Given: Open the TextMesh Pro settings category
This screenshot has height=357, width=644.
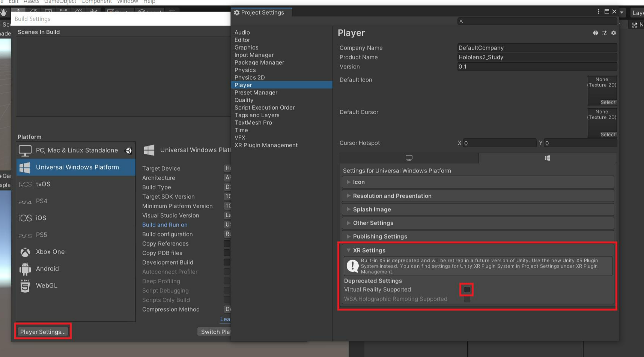Looking at the screenshot, I should (281, 123).
